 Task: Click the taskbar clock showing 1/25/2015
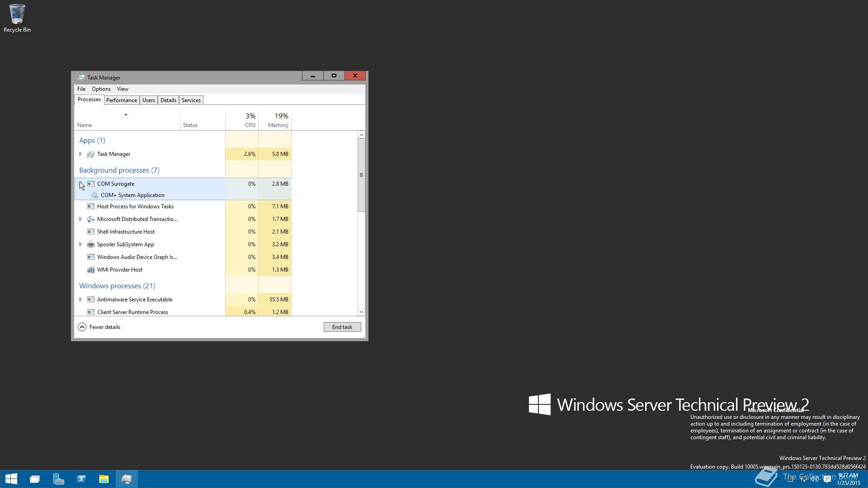[x=848, y=479]
